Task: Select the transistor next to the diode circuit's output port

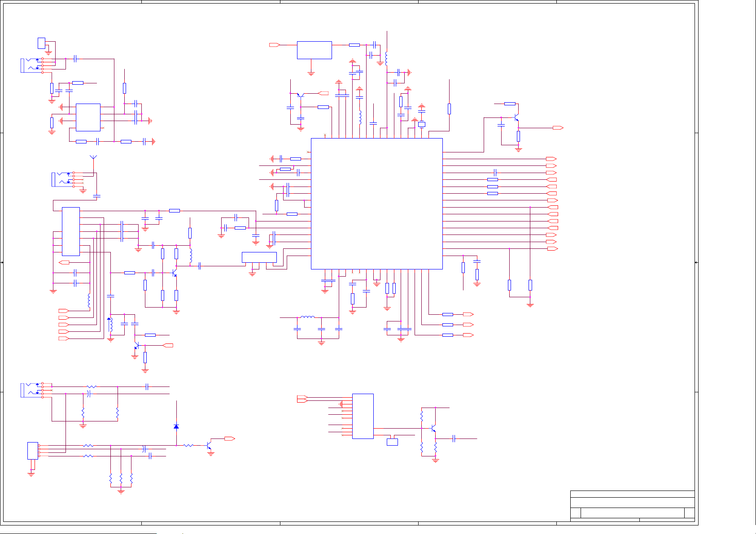Action: 209,446
